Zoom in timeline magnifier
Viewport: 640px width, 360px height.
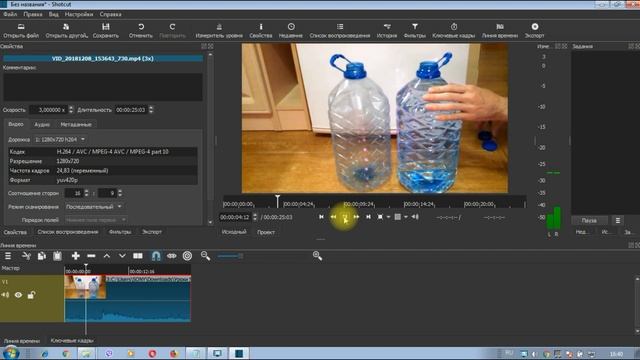tap(317, 256)
